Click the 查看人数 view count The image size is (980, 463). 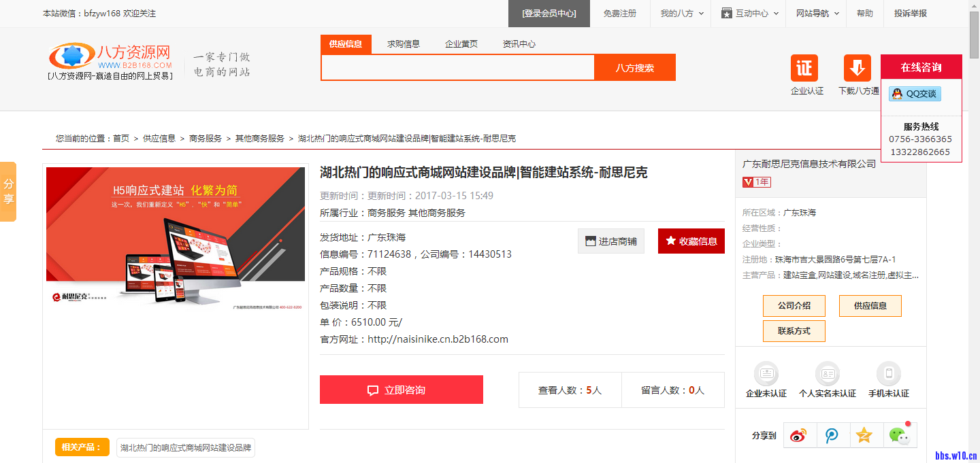[570, 390]
